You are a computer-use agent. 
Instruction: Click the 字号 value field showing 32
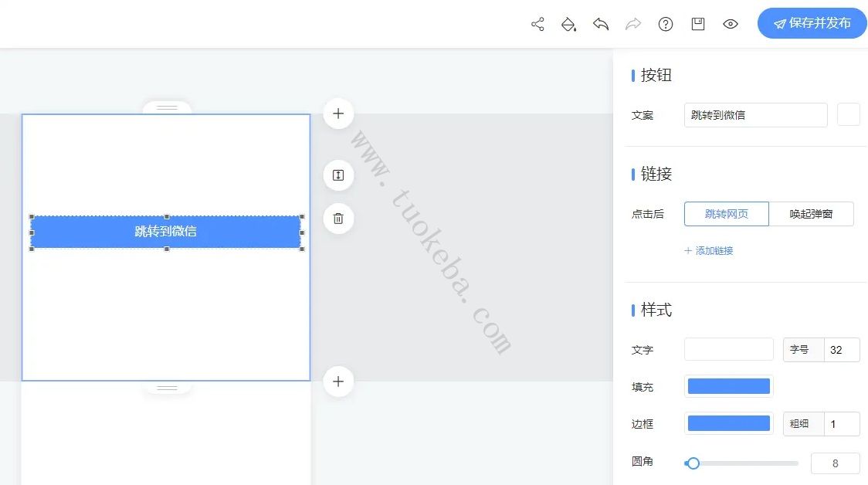tap(843, 349)
